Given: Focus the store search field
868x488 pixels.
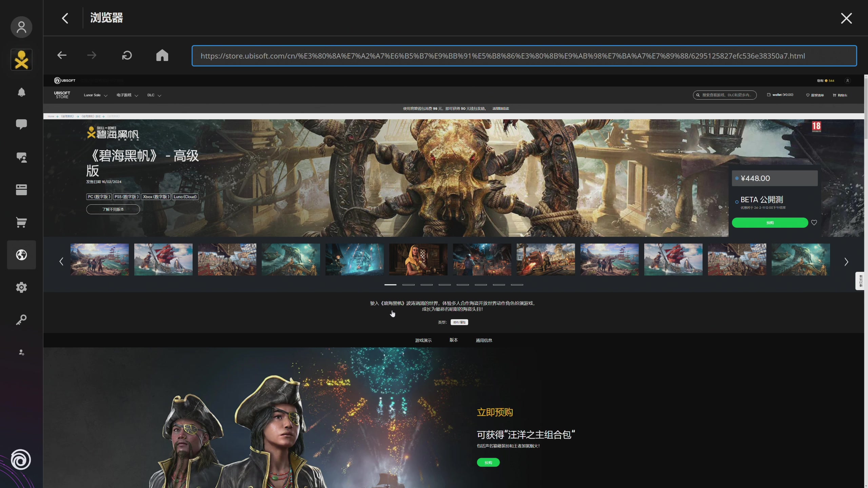Looking at the screenshot, I should (x=725, y=95).
